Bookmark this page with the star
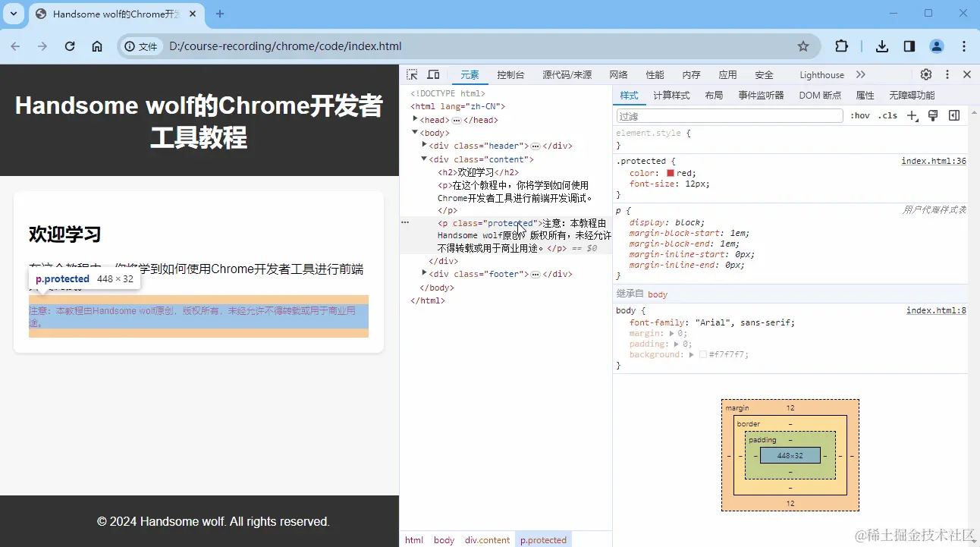The width and height of the screenshot is (980, 547). coord(803,46)
